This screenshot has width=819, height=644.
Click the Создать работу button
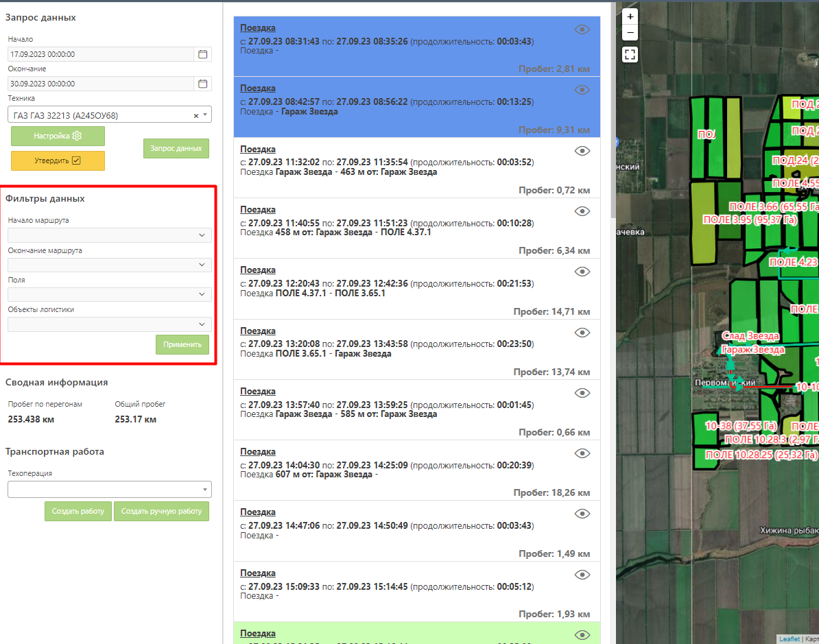pos(78,511)
